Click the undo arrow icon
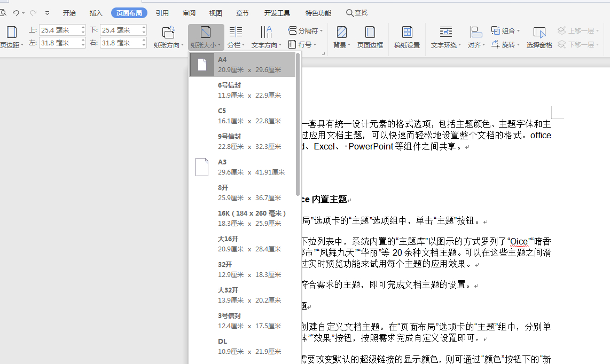610x364 pixels. (15, 13)
